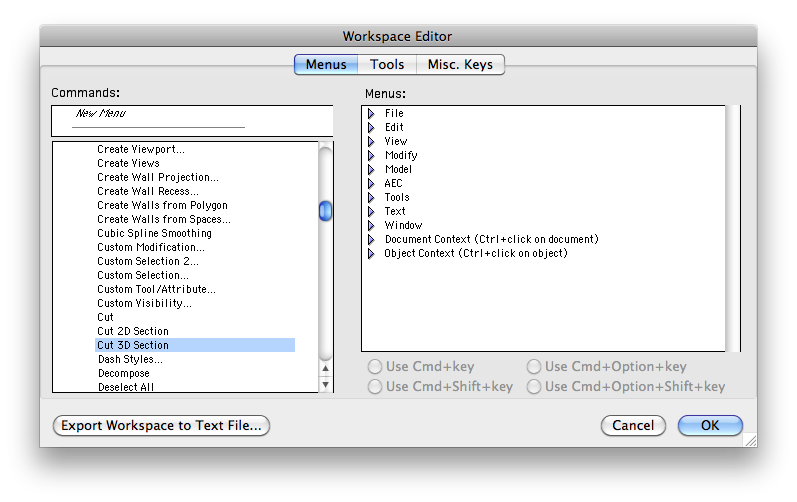The image size is (797, 502).
Task: Confirm with the OK button
Action: pyautogui.click(x=709, y=426)
